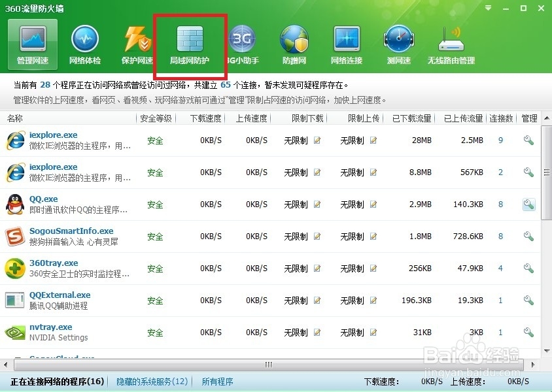Click the vertical scrollbar thumb
This screenshot has width=552, height=392.
[547, 172]
